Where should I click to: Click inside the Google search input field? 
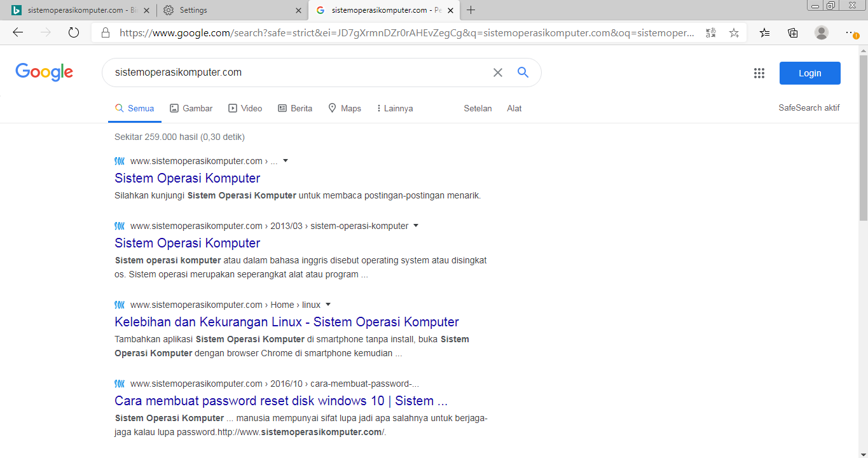[299, 73]
